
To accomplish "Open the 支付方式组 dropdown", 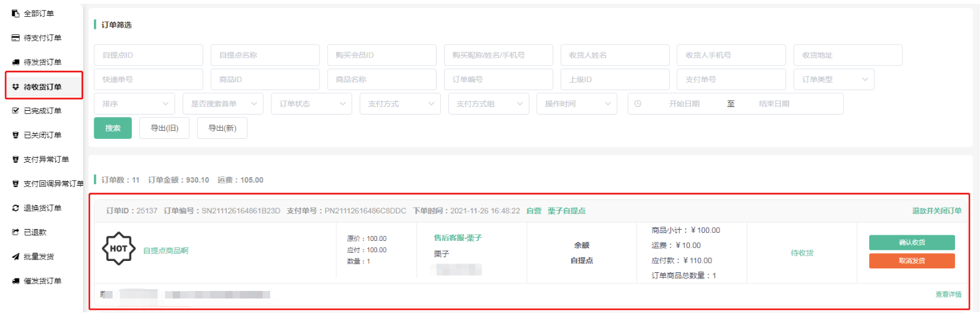I will coord(488,104).
